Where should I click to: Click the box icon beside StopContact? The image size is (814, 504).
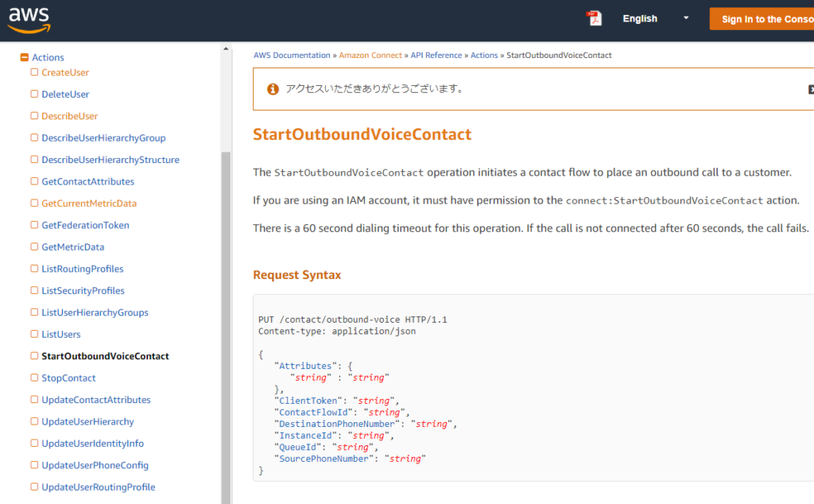pyautogui.click(x=34, y=378)
